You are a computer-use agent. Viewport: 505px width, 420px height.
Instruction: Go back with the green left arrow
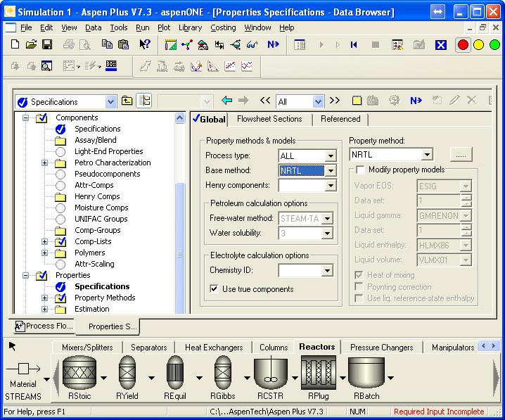(226, 101)
